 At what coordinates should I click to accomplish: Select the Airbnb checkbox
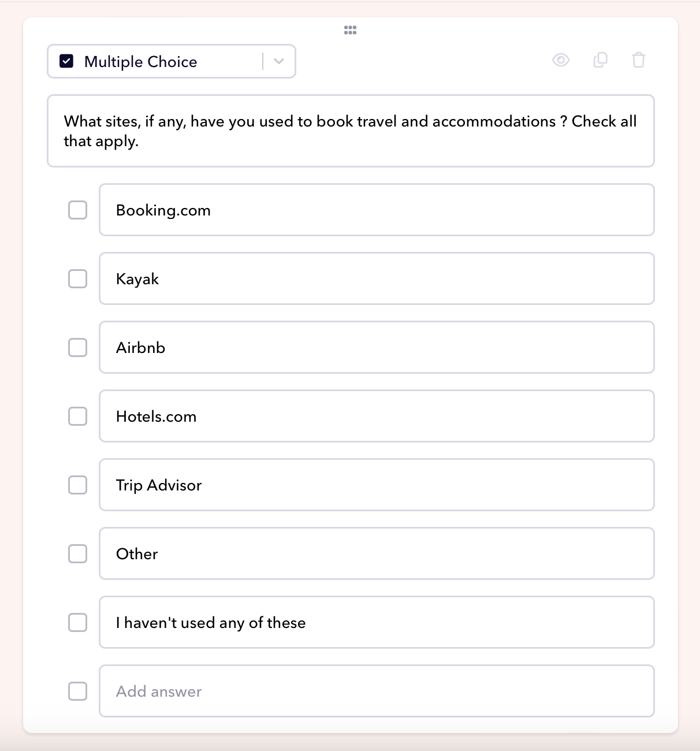click(x=78, y=348)
